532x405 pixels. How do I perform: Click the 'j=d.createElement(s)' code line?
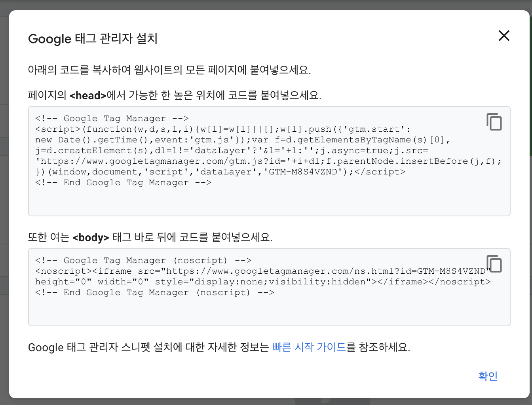click(x=232, y=151)
